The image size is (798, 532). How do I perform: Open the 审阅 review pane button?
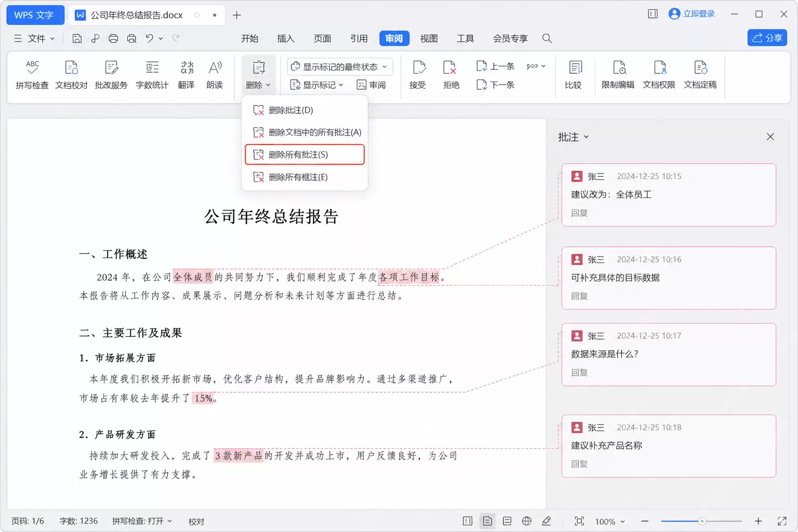pyautogui.click(x=371, y=85)
